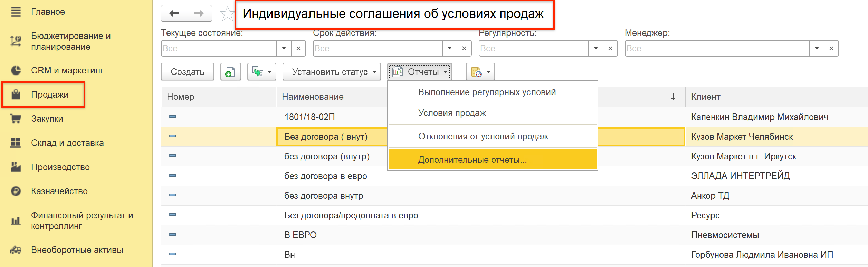Click the copy document icon button
Viewport: 868px width, 267px height.
[230, 72]
